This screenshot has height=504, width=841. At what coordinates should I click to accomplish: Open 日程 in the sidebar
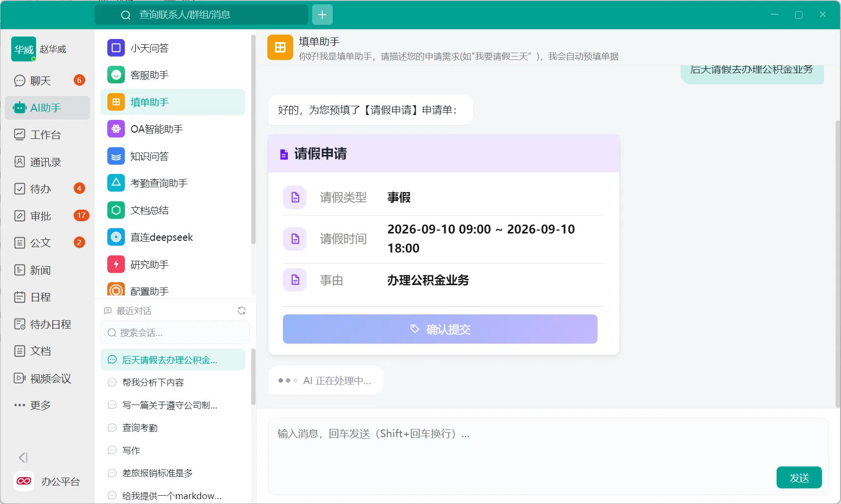pyautogui.click(x=47, y=297)
